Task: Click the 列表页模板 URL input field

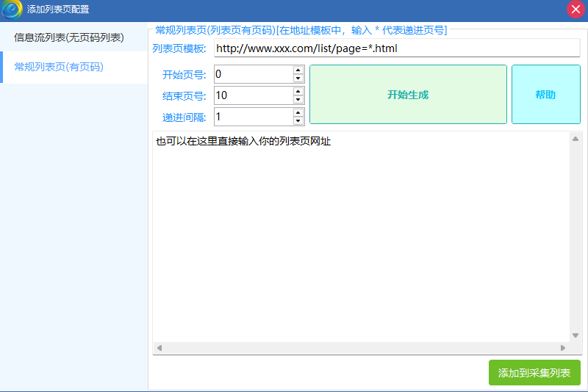Action: [x=397, y=48]
